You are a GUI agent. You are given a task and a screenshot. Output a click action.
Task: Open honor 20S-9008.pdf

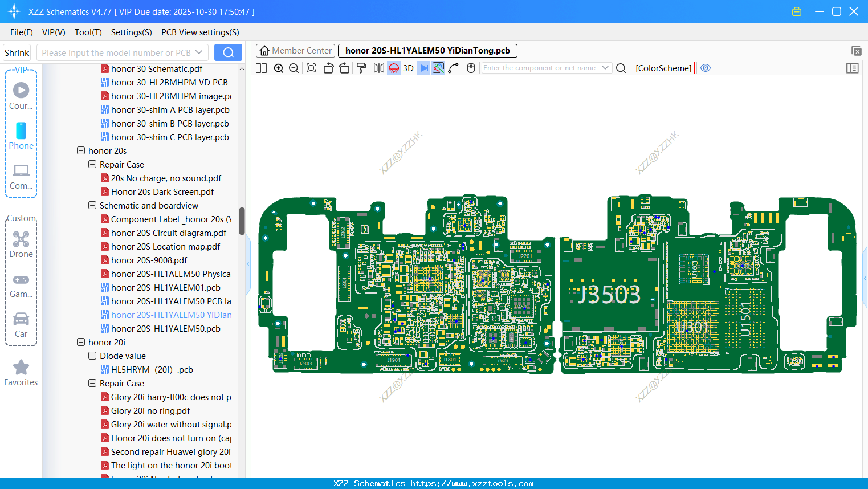pyautogui.click(x=149, y=260)
